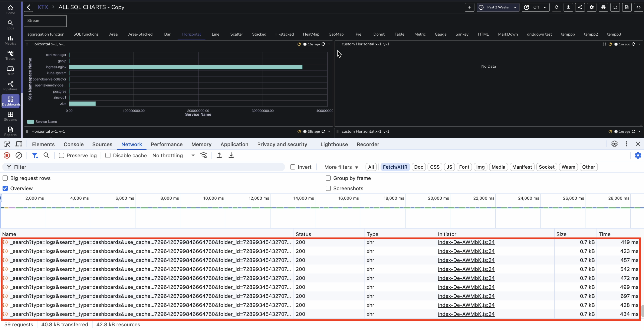Click the download dashboard icon
This screenshot has height=330, width=644.
pyautogui.click(x=568, y=7)
